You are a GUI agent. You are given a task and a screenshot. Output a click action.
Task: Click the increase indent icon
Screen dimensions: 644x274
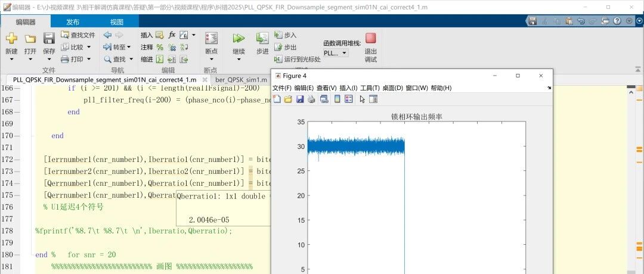172,60
